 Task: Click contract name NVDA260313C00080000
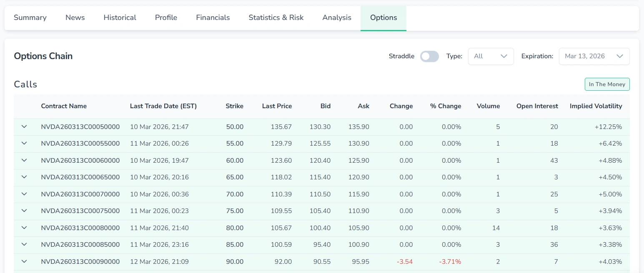pos(80,228)
